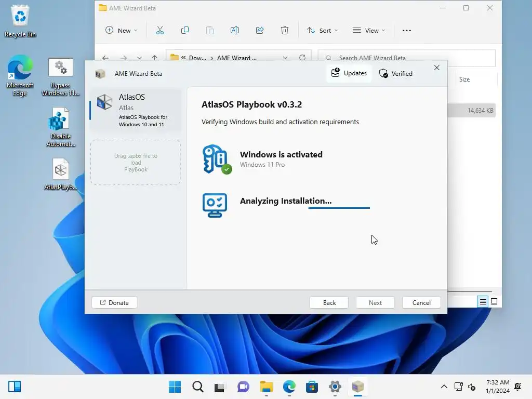The height and width of the screenshot is (399, 532).
Task: Click the Share icon in Explorer toolbar
Action: point(260,31)
